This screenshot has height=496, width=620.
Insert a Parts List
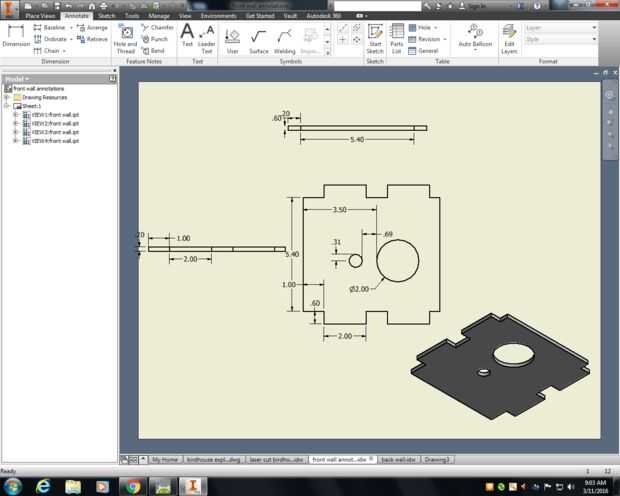point(396,39)
